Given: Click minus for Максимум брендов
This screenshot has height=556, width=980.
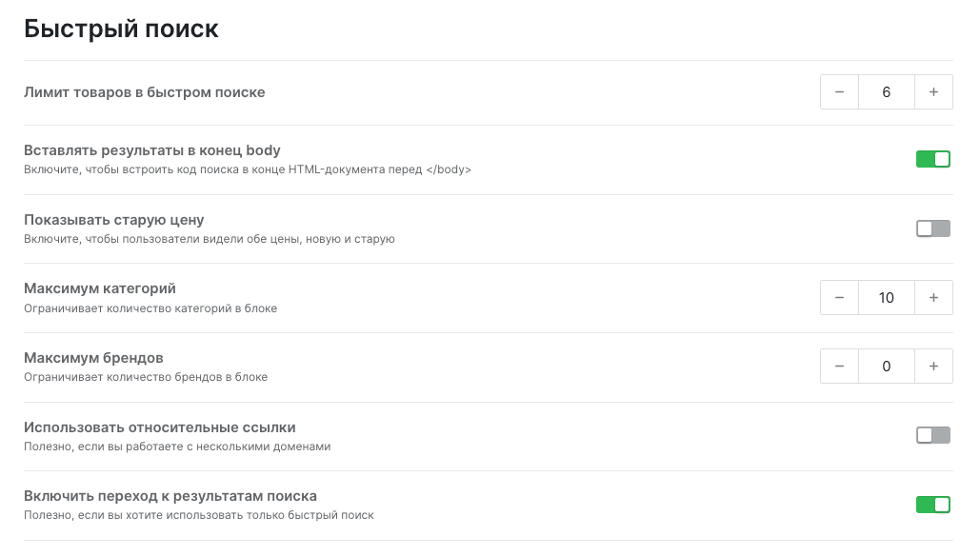Looking at the screenshot, I should [x=839, y=367].
